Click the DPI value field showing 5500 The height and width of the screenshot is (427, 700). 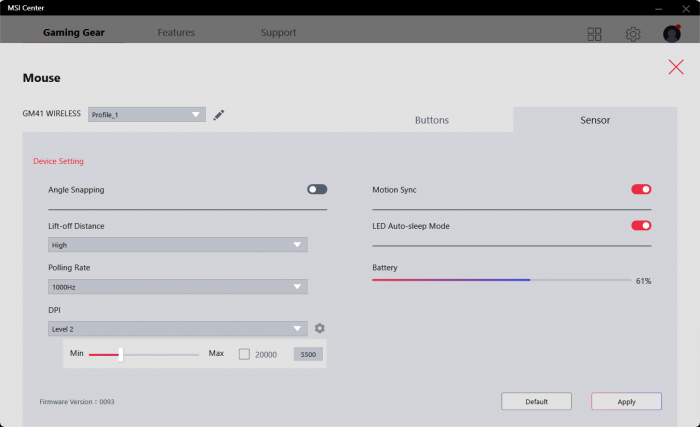click(x=308, y=354)
